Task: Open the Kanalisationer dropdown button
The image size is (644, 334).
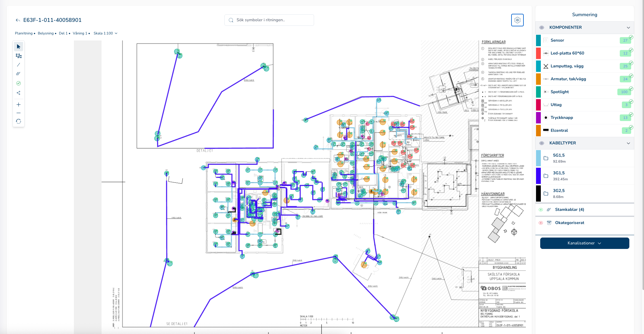Action: coord(584,243)
